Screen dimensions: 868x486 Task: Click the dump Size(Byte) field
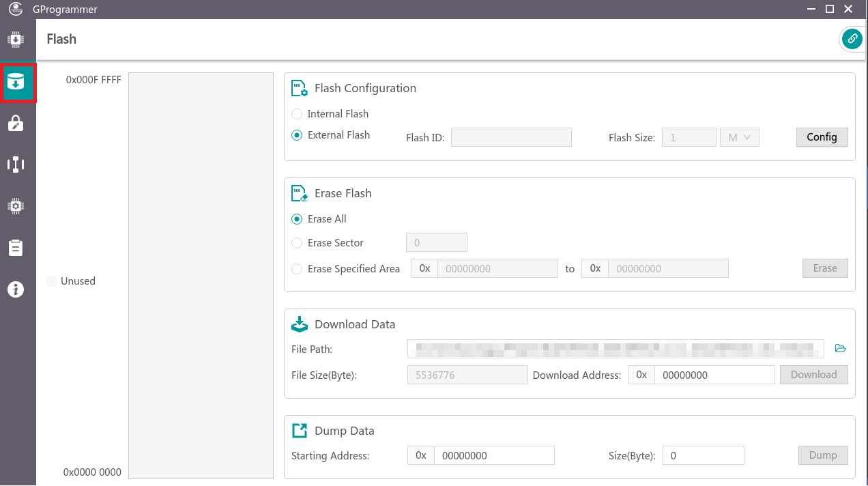coord(703,455)
